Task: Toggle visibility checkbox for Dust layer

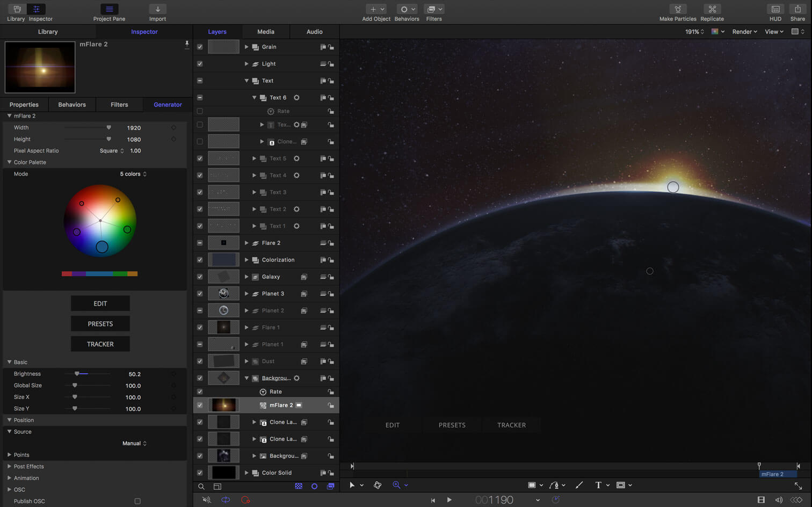Action: (x=200, y=361)
